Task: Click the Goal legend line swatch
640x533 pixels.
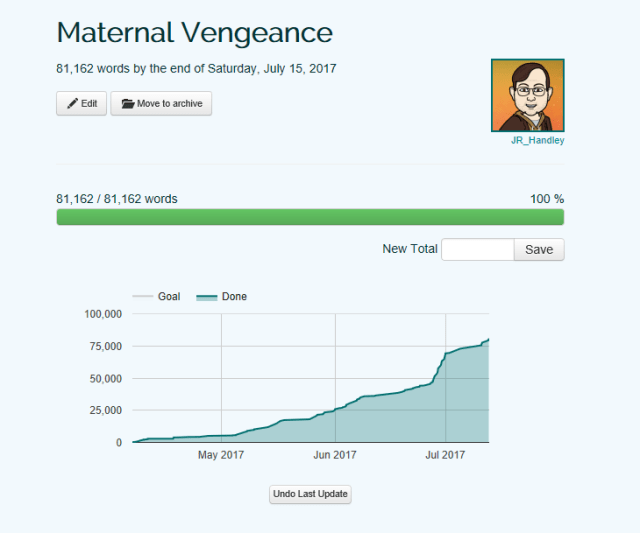Action: coord(143,297)
